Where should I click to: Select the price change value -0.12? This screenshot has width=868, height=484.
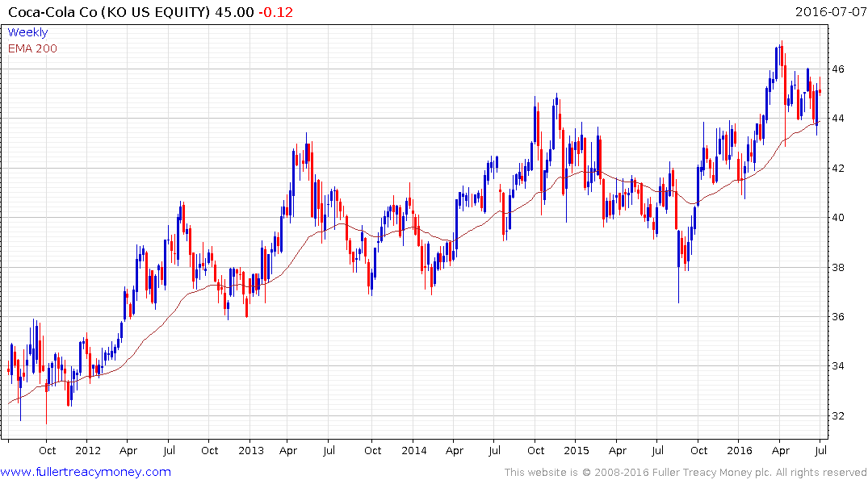pos(275,11)
